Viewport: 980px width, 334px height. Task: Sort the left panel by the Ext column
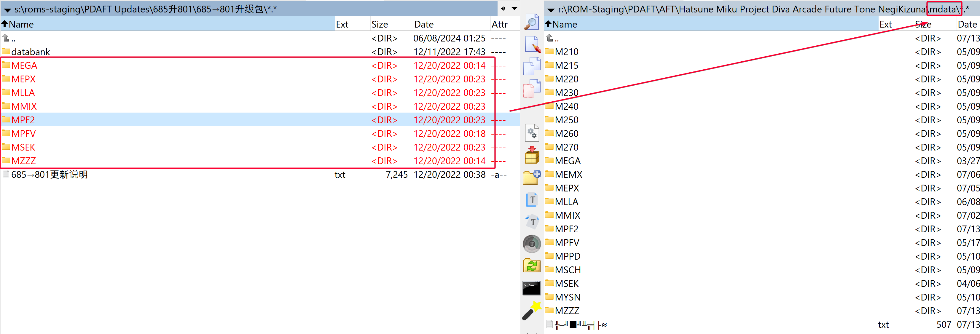tap(352, 24)
